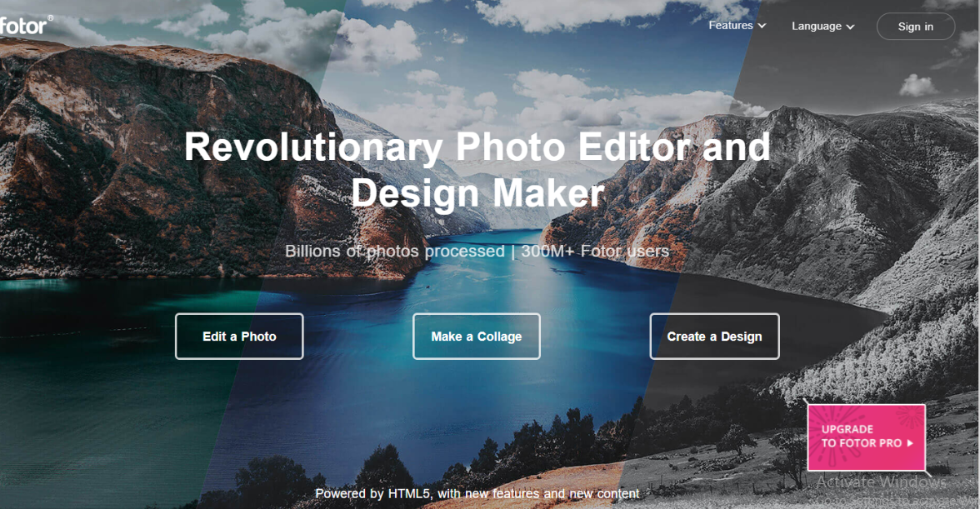This screenshot has height=509, width=980.
Task: Click the Powered by HTML5 caption
Action: (477, 493)
